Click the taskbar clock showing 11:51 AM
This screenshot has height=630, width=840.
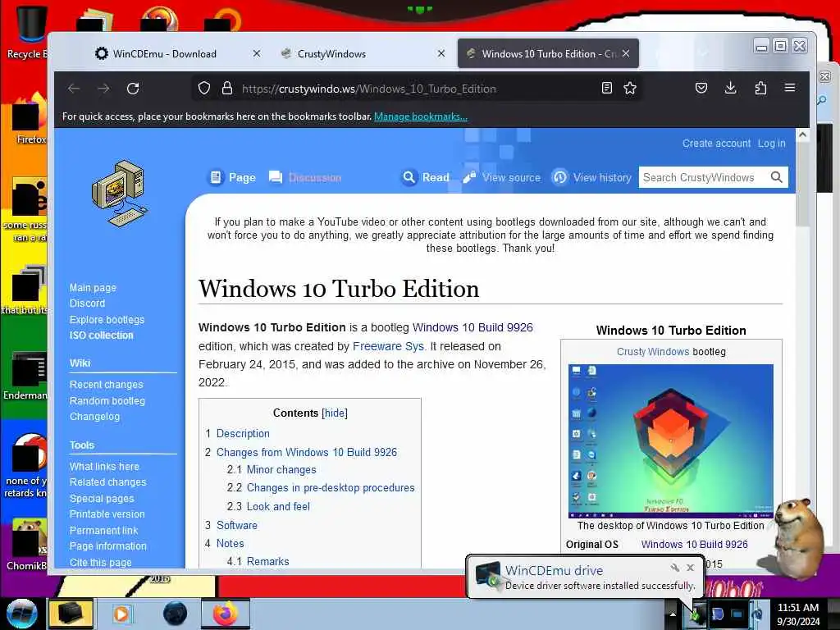click(x=798, y=614)
